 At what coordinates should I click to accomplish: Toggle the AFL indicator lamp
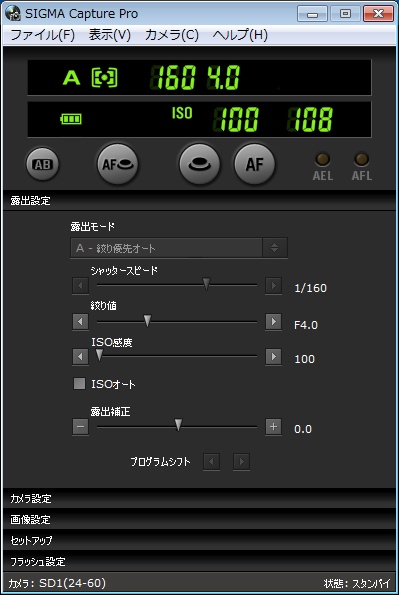361,159
